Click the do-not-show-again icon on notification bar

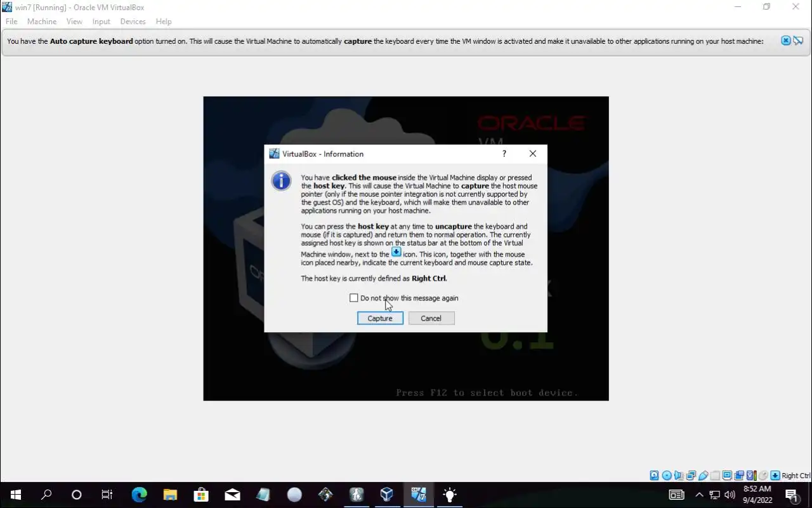[798, 41]
